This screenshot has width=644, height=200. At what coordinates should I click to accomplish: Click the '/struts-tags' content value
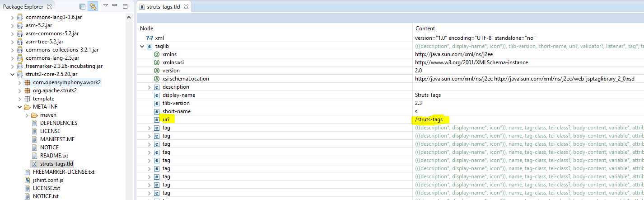coord(429,119)
